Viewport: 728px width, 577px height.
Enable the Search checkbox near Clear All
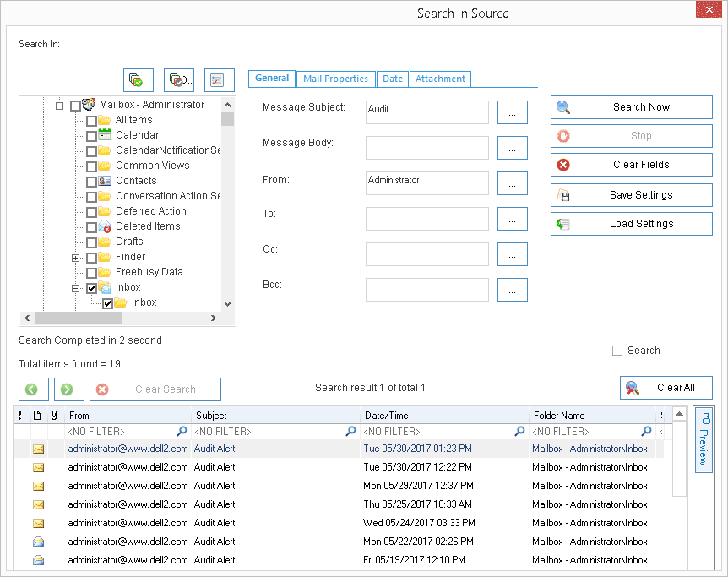click(617, 351)
